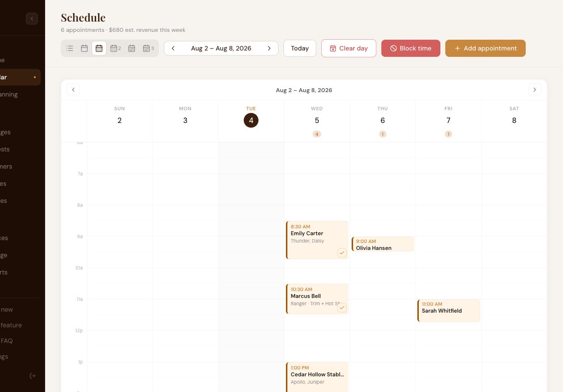The image size is (563, 392).
Task: Mark Emily Carter appointment as complete
Action: tap(342, 253)
